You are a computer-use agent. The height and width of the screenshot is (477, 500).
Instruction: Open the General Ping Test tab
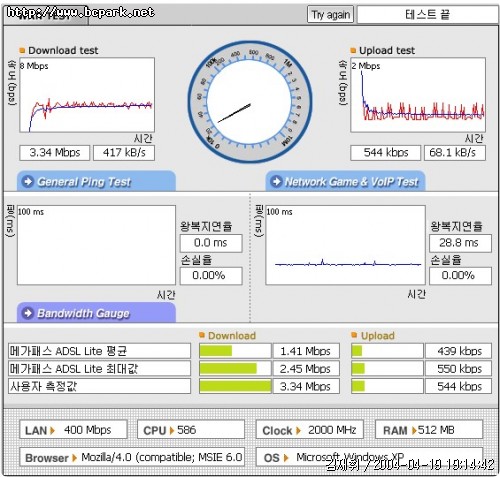click(x=96, y=181)
